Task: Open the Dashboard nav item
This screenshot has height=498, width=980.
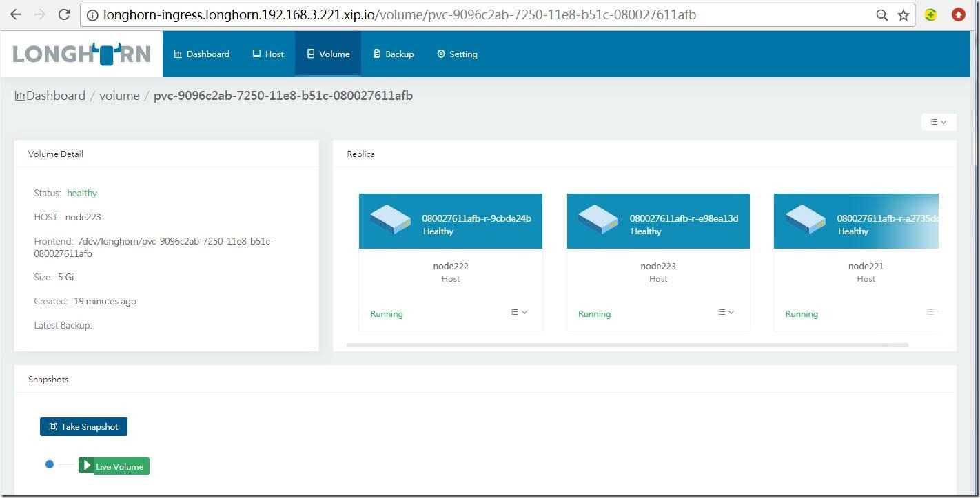Action: 201,54
